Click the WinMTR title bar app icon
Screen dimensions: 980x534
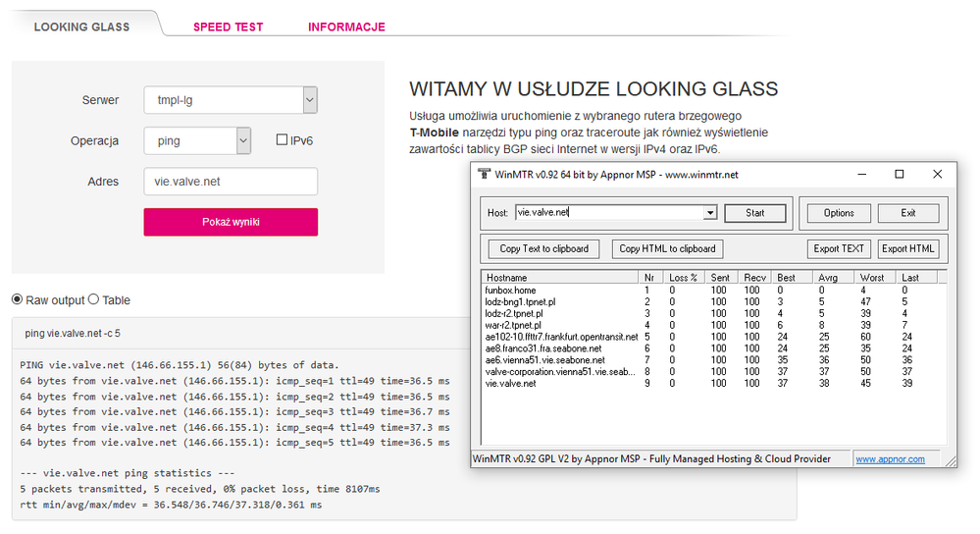(484, 174)
